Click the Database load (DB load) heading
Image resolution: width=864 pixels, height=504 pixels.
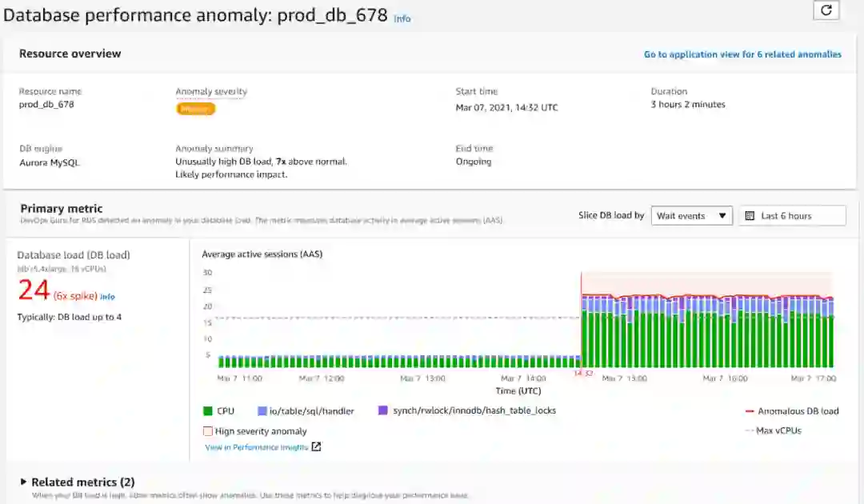(x=74, y=255)
